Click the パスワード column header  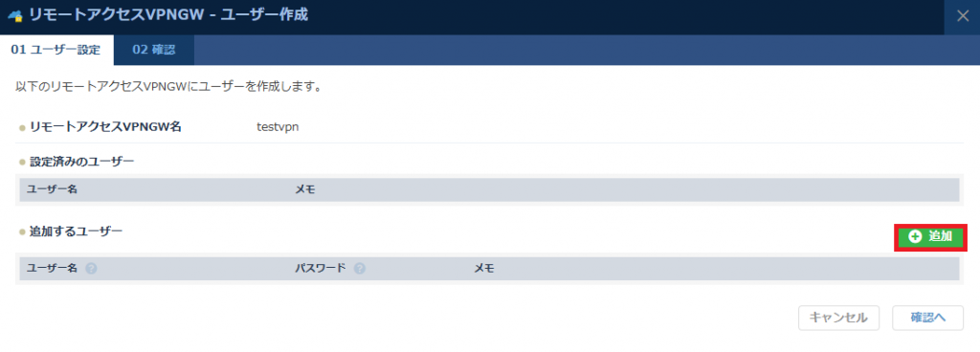click(x=320, y=269)
